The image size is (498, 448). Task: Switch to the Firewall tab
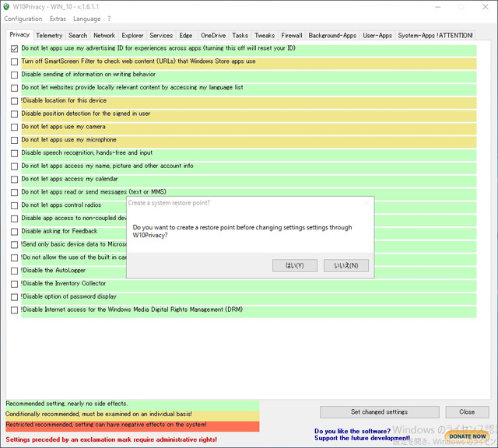click(x=292, y=35)
